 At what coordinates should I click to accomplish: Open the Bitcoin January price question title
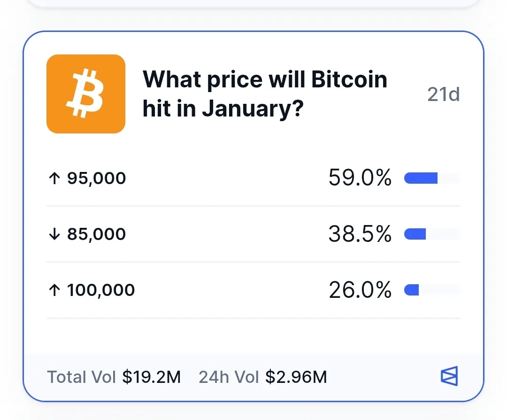[x=265, y=94]
